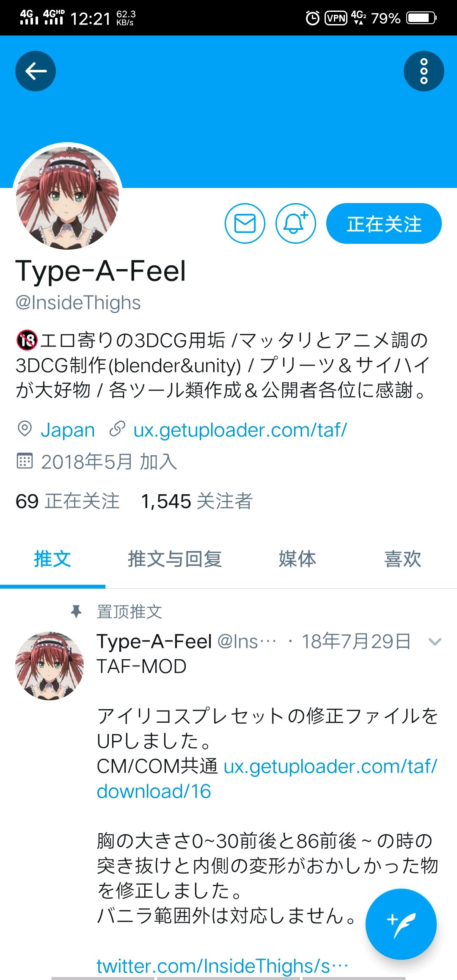View the 69 正在关注 following list
The width and height of the screenshot is (457, 980).
pyautogui.click(x=68, y=501)
